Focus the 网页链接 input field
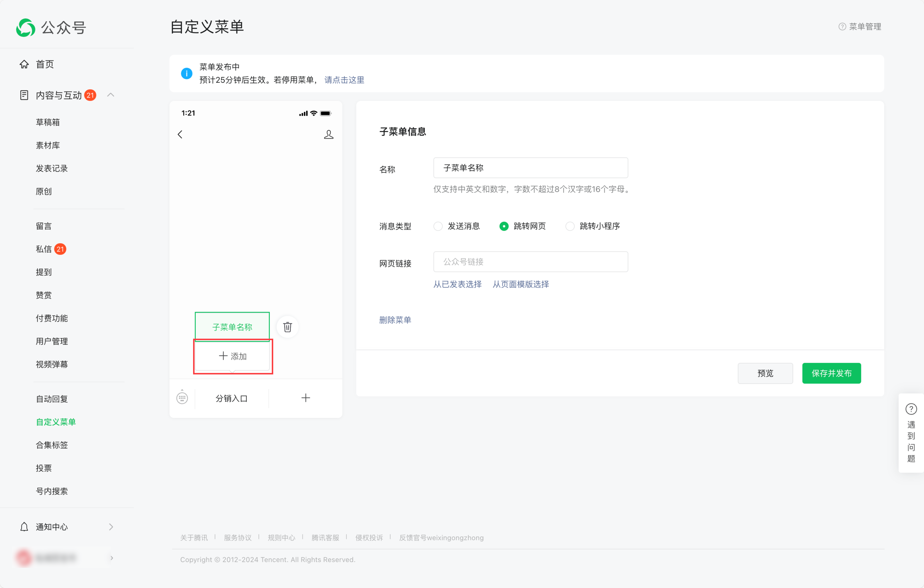The width and height of the screenshot is (924, 588). (531, 262)
